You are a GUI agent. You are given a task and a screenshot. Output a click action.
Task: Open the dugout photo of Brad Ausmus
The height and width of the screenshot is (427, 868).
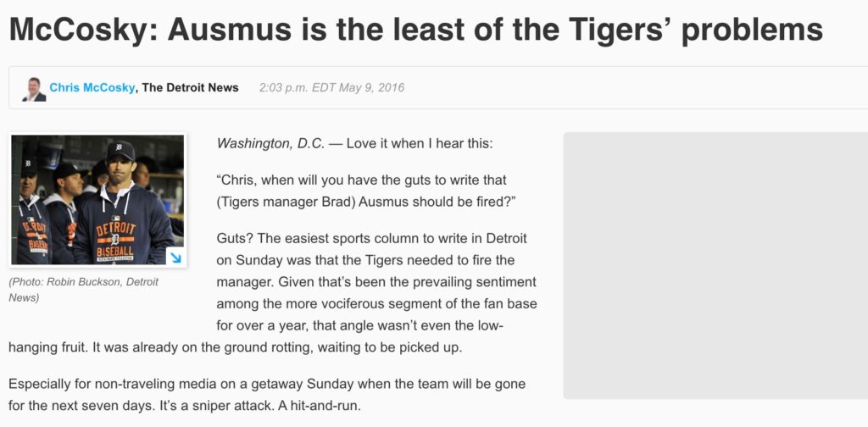(x=98, y=200)
